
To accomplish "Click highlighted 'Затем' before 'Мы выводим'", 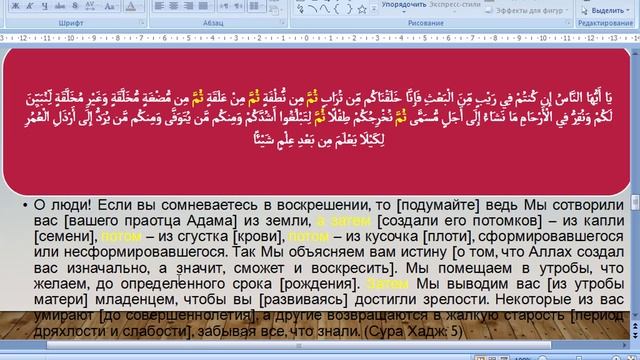I will 387,284.
